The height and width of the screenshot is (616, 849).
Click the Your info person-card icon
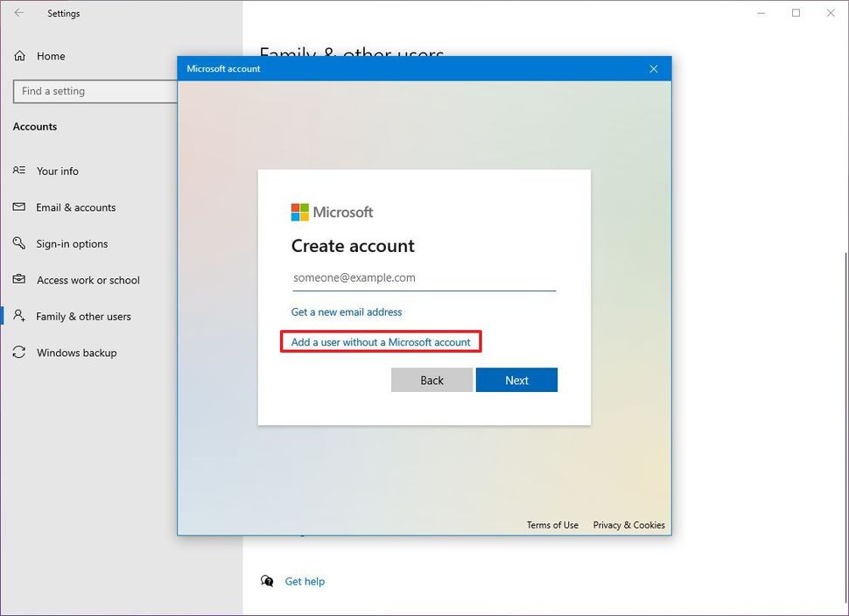coord(19,171)
